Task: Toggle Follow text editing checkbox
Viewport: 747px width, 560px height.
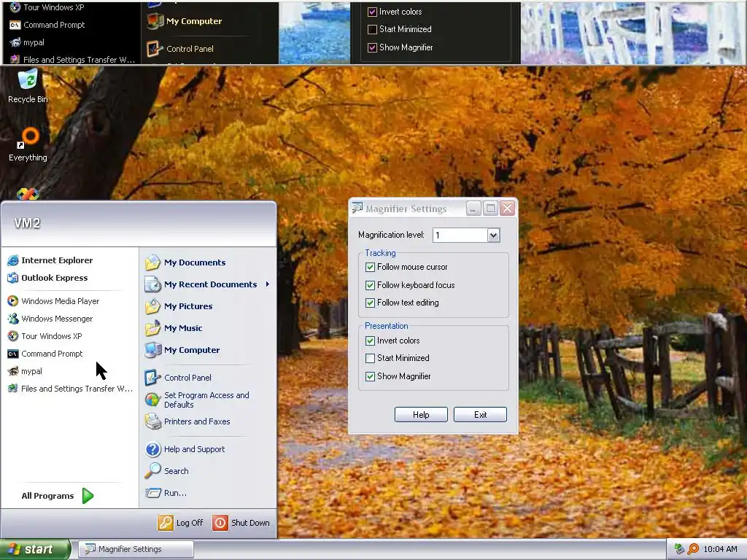Action: coord(370,303)
